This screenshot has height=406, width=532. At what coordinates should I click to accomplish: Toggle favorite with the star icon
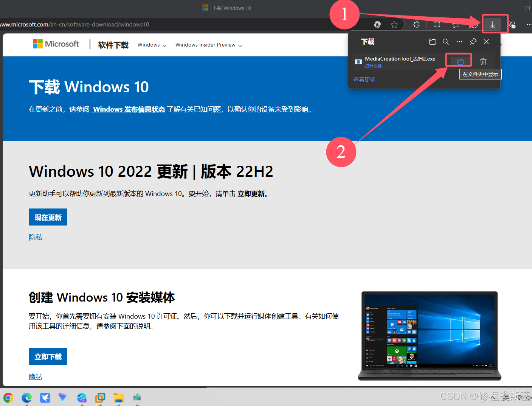pos(394,24)
